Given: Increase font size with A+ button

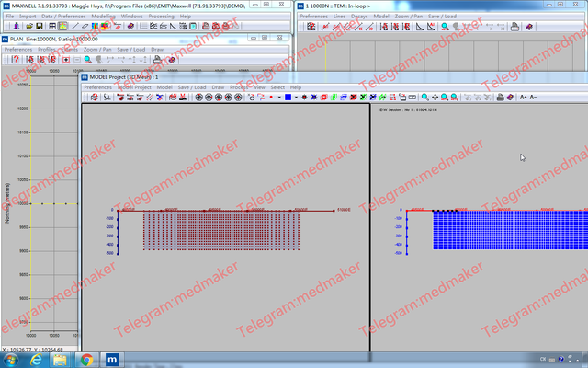Looking at the screenshot, I should point(523,98).
